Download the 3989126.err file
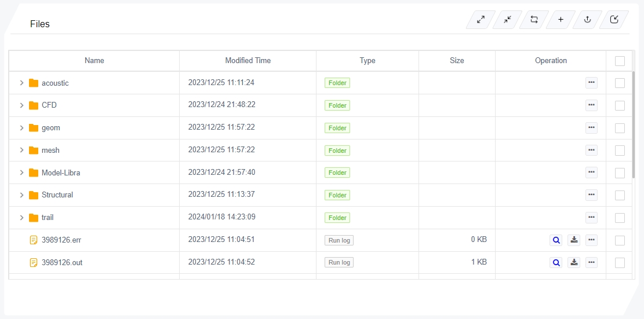This screenshot has width=644, height=319. click(x=574, y=240)
